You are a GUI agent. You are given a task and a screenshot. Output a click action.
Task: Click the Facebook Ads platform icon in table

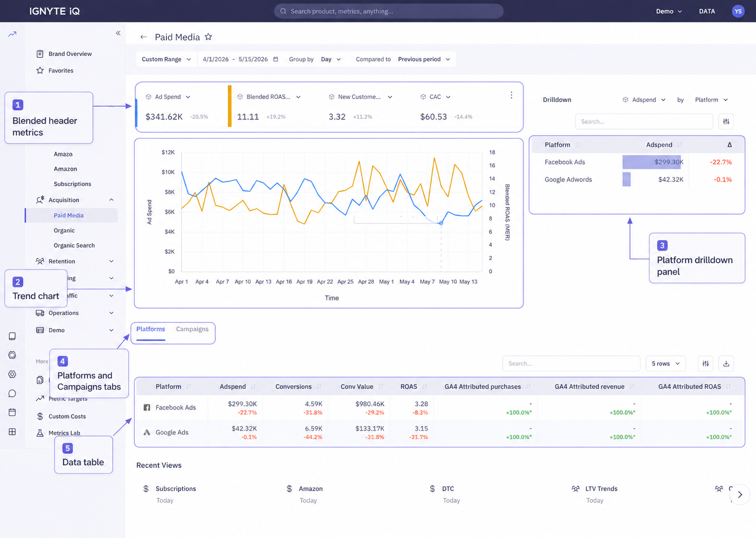[x=147, y=408]
